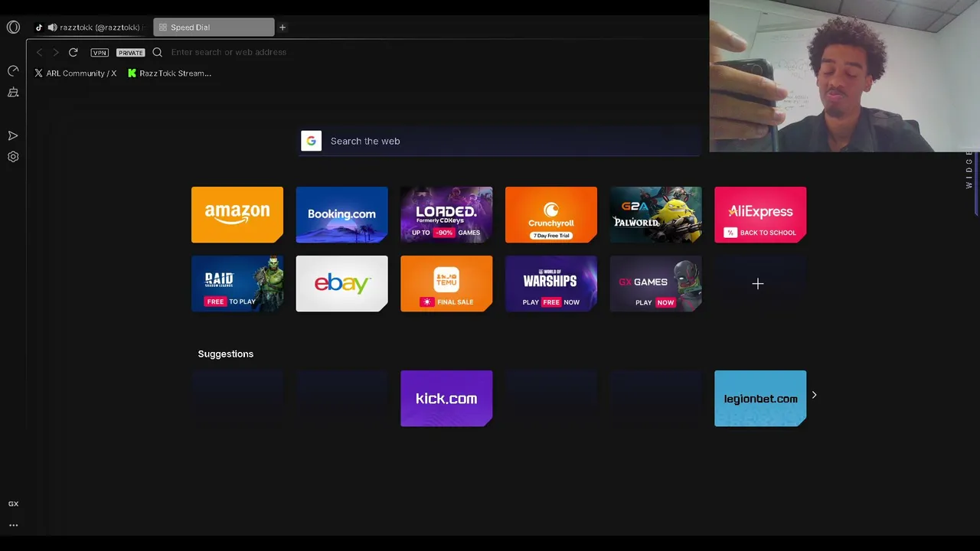Focus the Search the web field
The width and height of the screenshot is (980, 551).
click(x=499, y=141)
